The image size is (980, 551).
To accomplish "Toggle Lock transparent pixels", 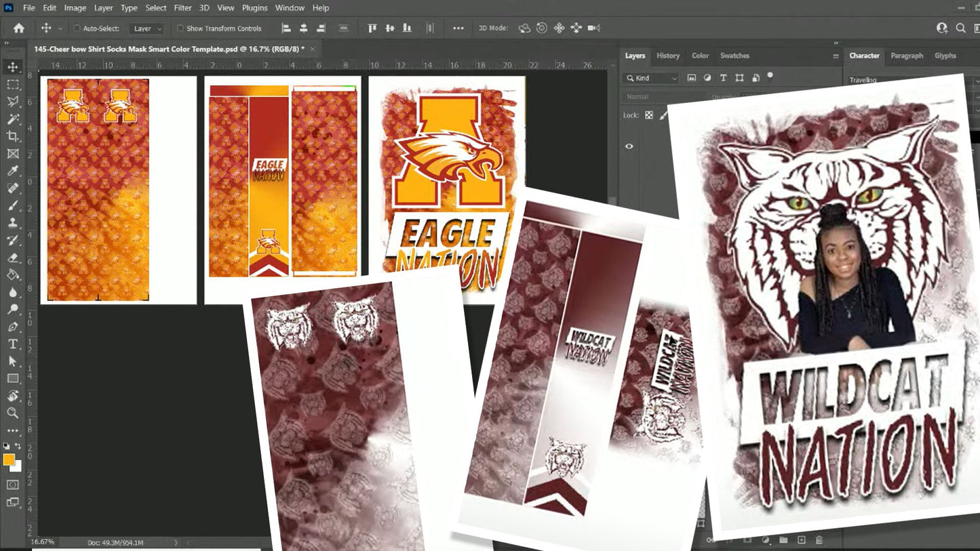I will 649,115.
